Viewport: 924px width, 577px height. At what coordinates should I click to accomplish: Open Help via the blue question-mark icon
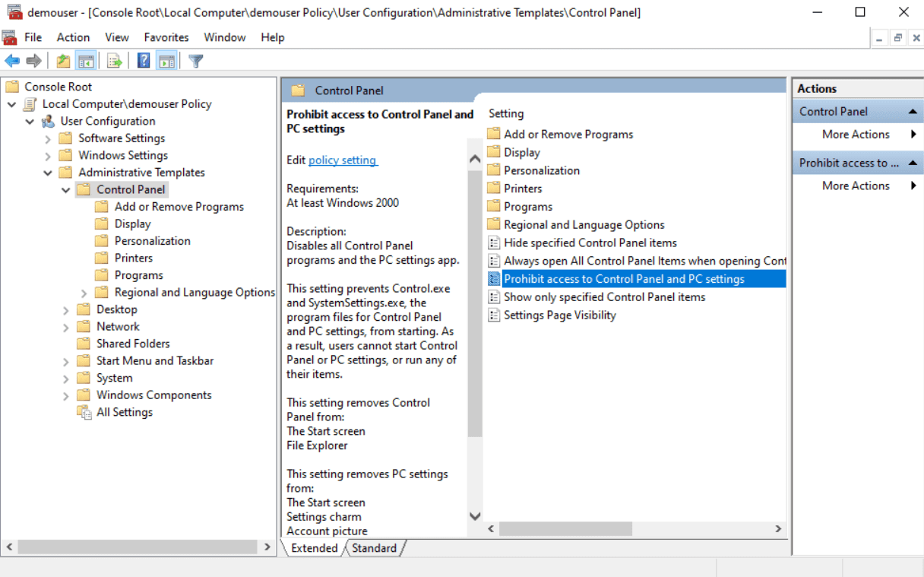tap(144, 62)
